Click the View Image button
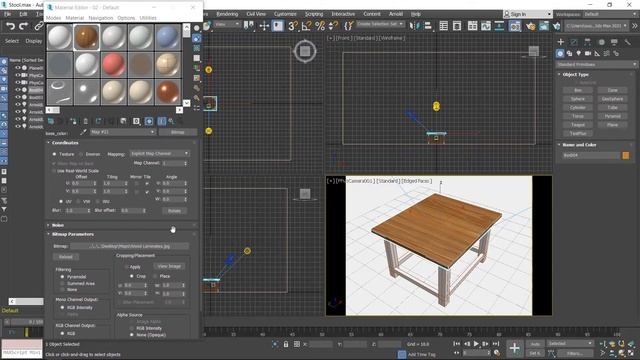The height and width of the screenshot is (360, 640). point(169,266)
